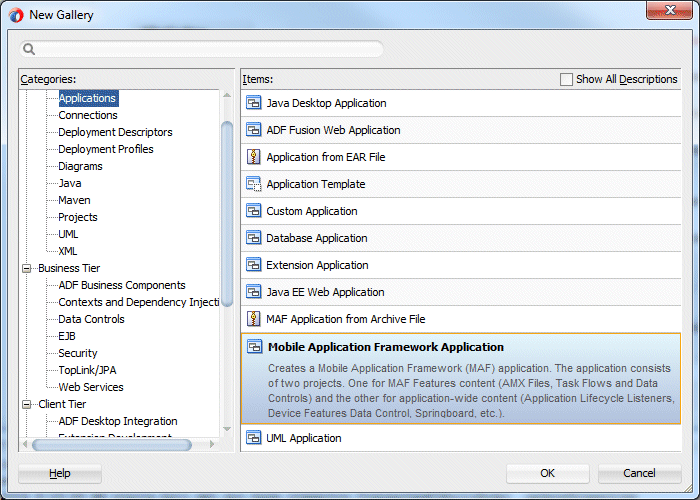
Task: Click the Categories scroll up arrow
Action: [x=227, y=95]
